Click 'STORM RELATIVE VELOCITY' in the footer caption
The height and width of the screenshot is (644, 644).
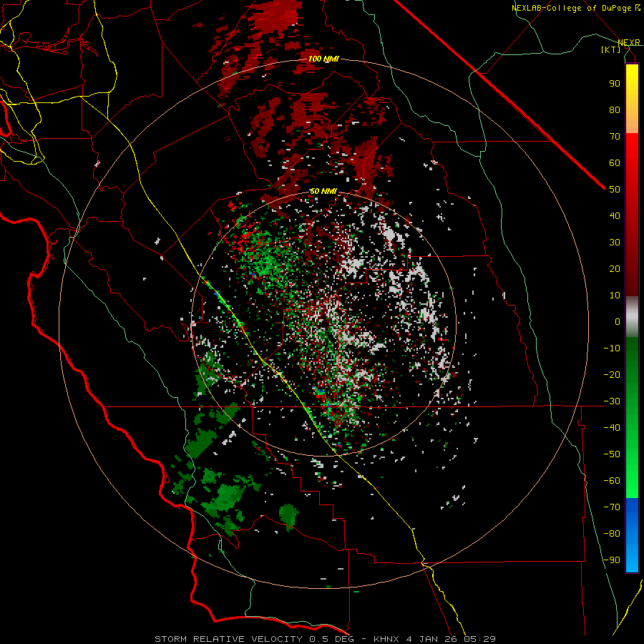click(228, 639)
